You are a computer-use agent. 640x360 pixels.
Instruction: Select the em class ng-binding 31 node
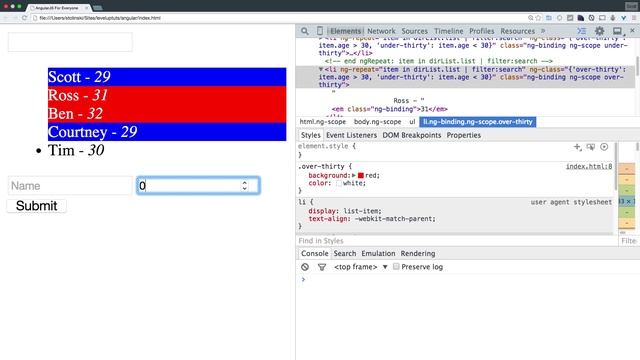point(390,109)
